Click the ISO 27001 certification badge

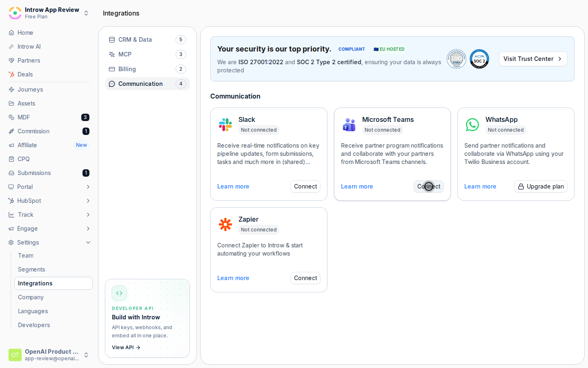pos(456,59)
